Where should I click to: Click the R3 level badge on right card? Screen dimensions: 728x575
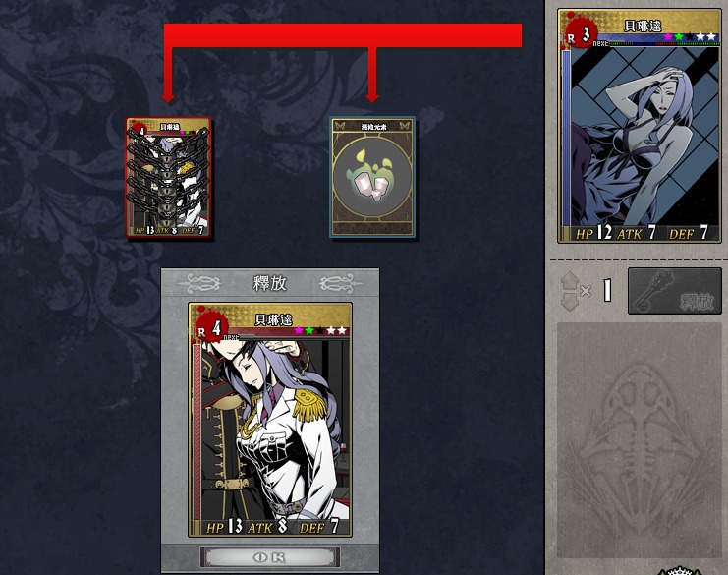coord(582,33)
